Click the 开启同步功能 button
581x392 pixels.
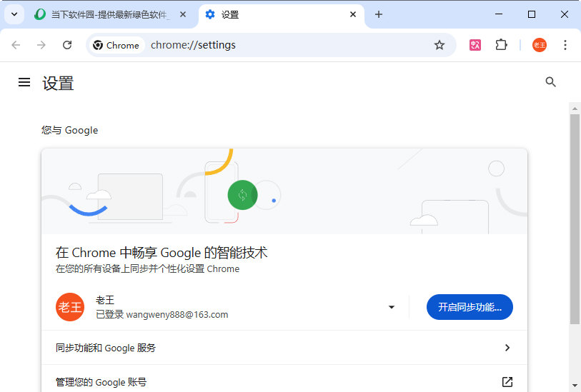[470, 307]
